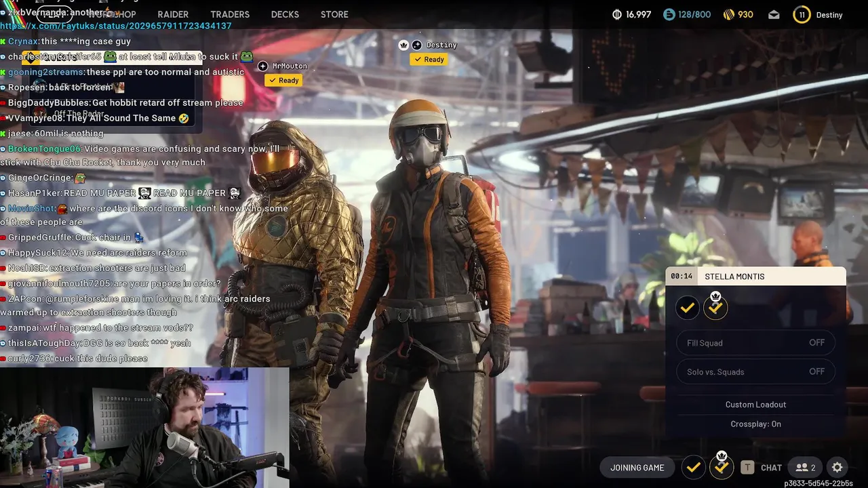868x488 pixels.
Task: Open the squad members icon showing 2
Action: click(x=806, y=467)
